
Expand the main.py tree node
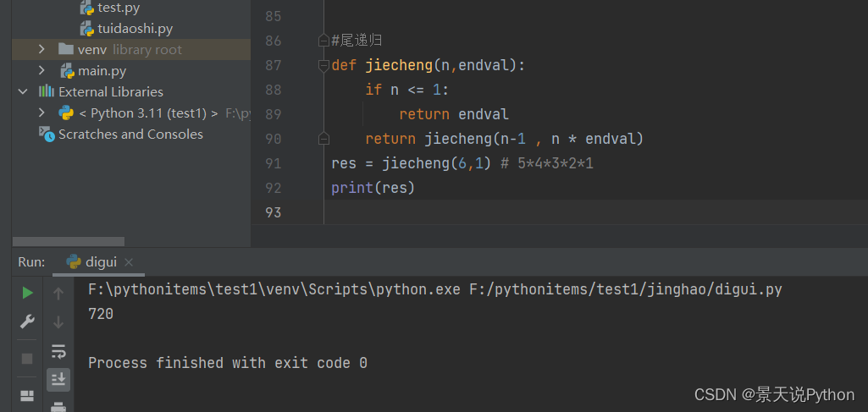tap(41, 70)
